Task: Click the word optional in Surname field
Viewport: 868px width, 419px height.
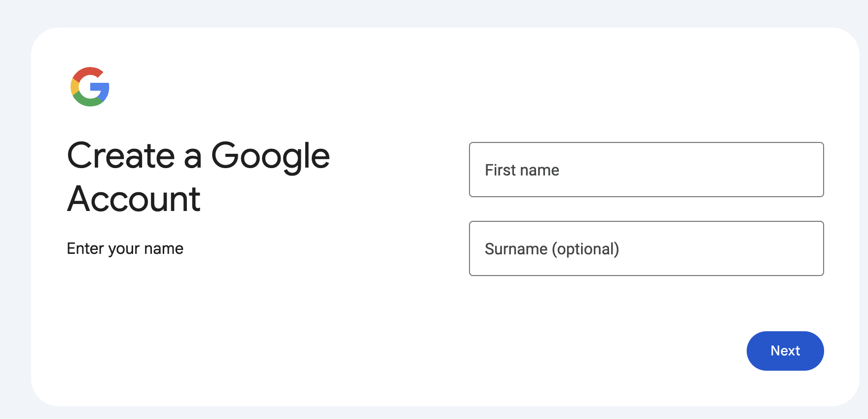Action: click(x=585, y=249)
